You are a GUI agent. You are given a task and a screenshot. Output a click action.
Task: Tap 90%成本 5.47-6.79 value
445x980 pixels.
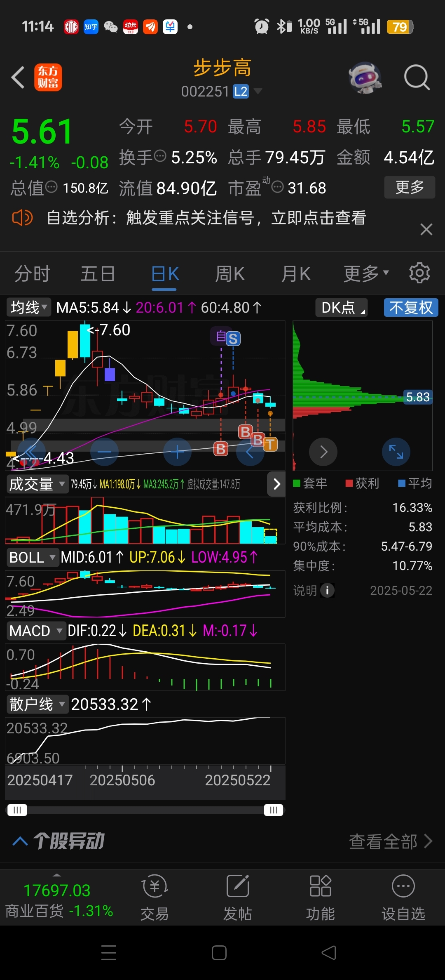406,546
